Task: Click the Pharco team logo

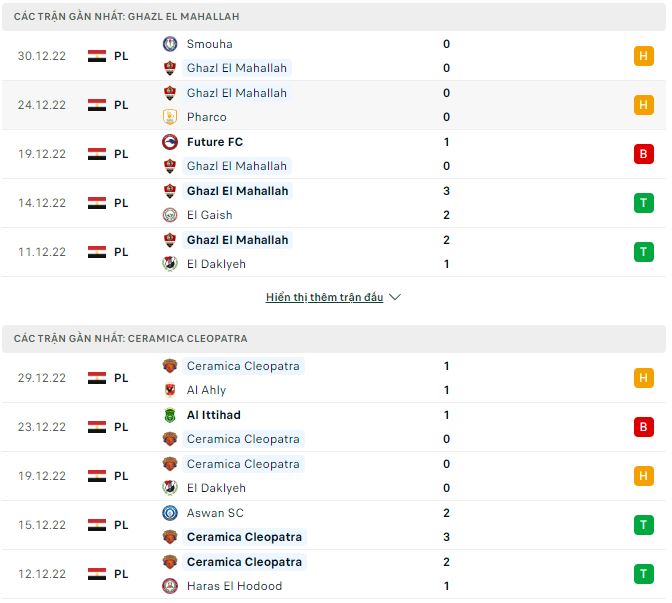Action: pyautogui.click(x=170, y=117)
